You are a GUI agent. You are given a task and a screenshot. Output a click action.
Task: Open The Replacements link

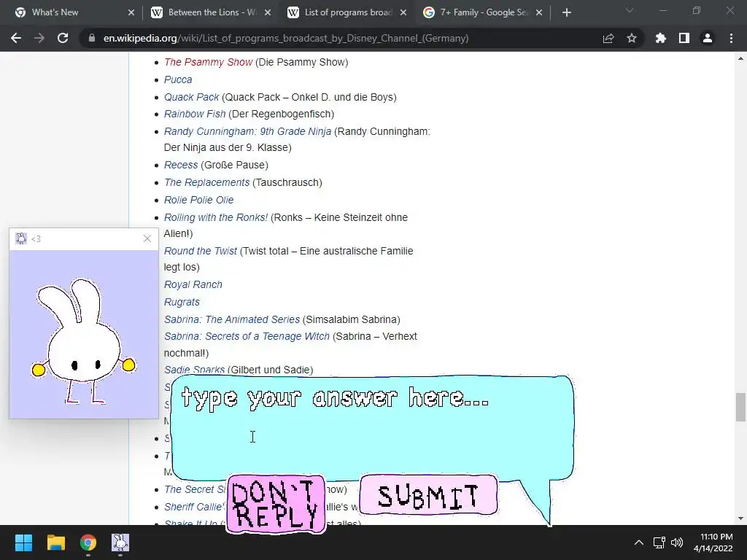point(206,182)
